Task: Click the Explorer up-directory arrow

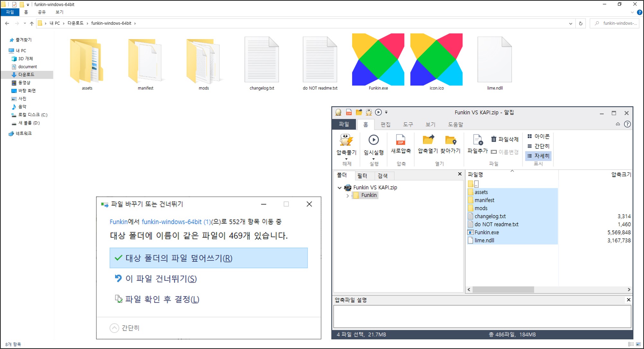Action: 31,23
